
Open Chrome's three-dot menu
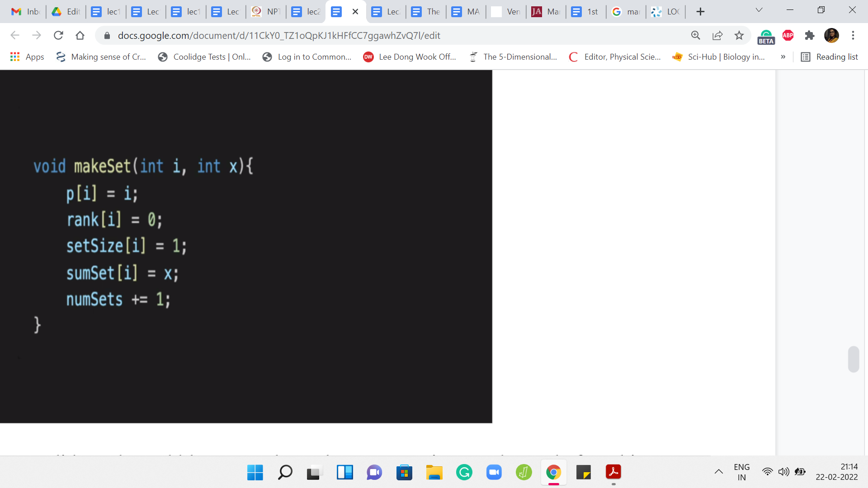pyautogui.click(x=853, y=35)
